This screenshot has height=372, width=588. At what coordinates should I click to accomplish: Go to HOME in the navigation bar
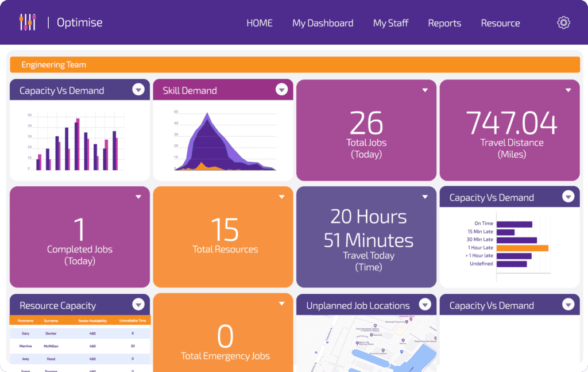259,23
